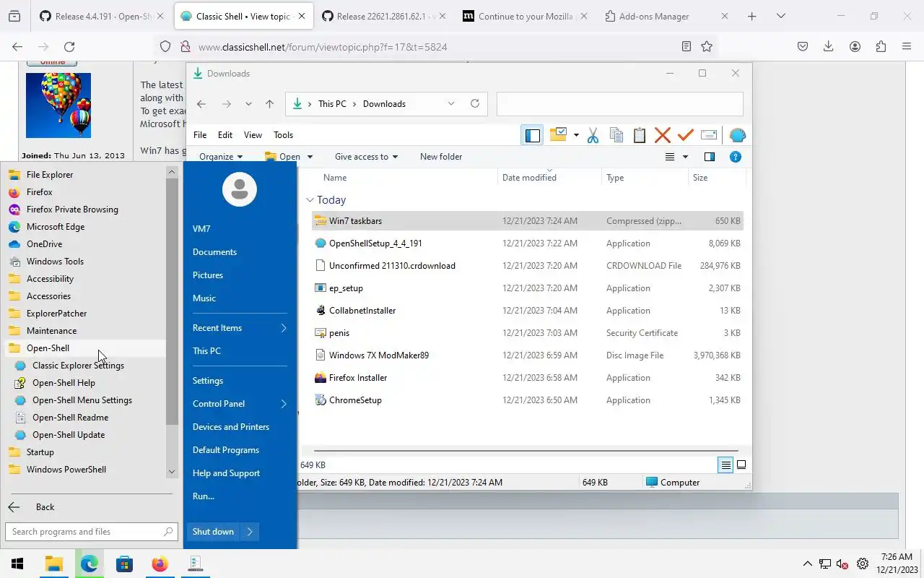Open Open-Shell Readme

(86, 418)
